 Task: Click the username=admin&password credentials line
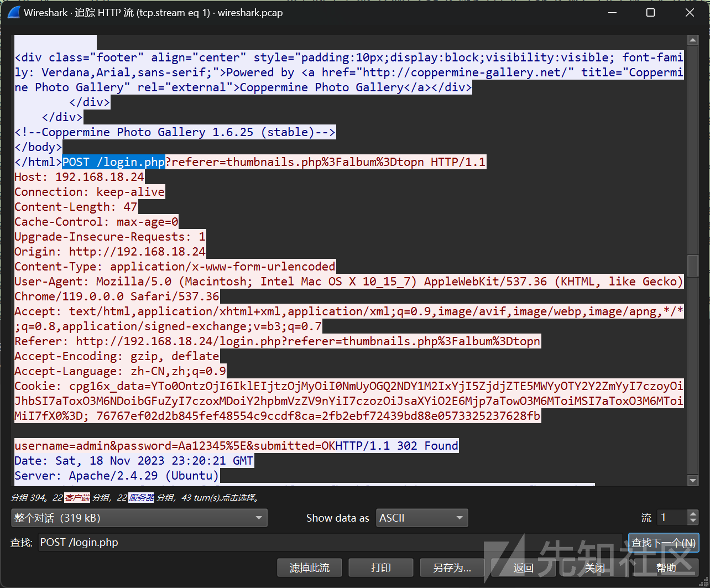click(175, 446)
